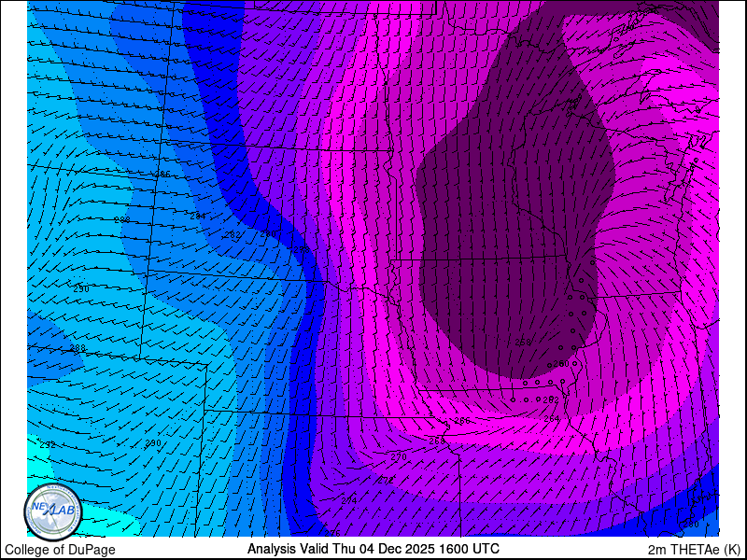Click the 276 contour label

(x=332, y=533)
